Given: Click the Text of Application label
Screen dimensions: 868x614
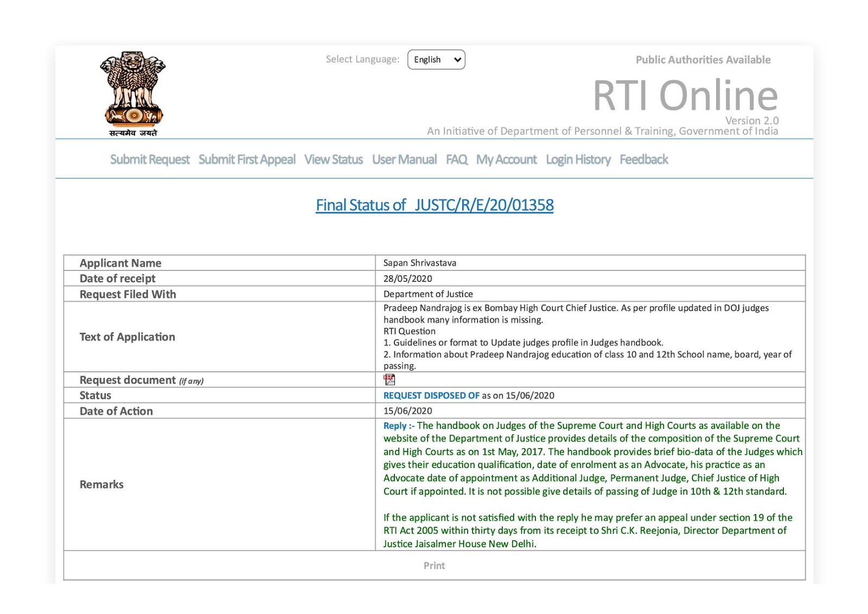Looking at the screenshot, I should point(127,337).
